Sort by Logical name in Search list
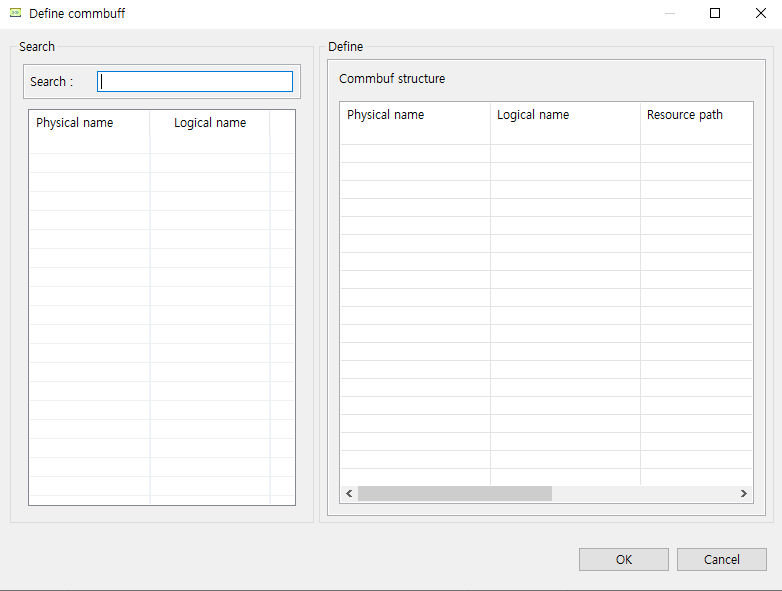Image resolution: width=782 pixels, height=591 pixels. tap(210, 123)
